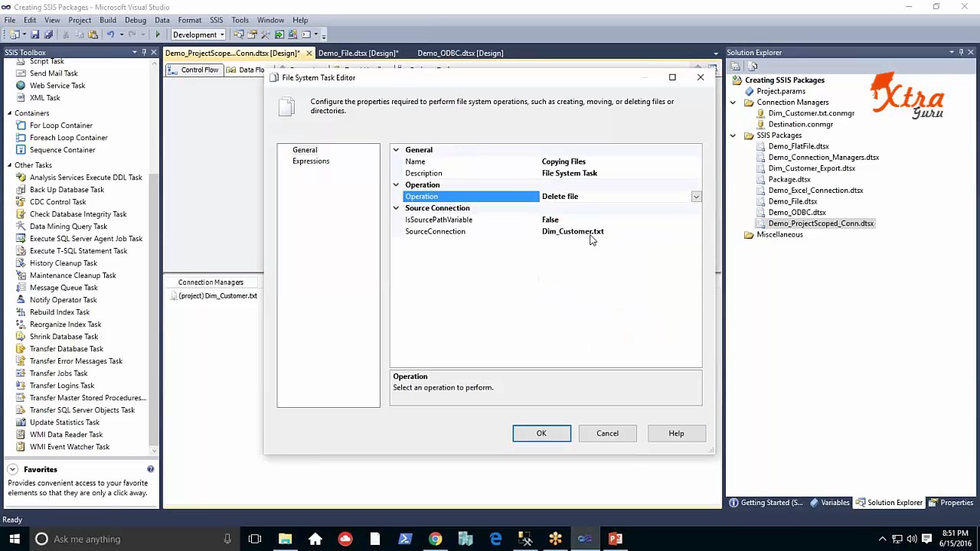980x551 pixels.
Task: Click the Save toolbar icon
Action: pyautogui.click(x=35, y=34)
